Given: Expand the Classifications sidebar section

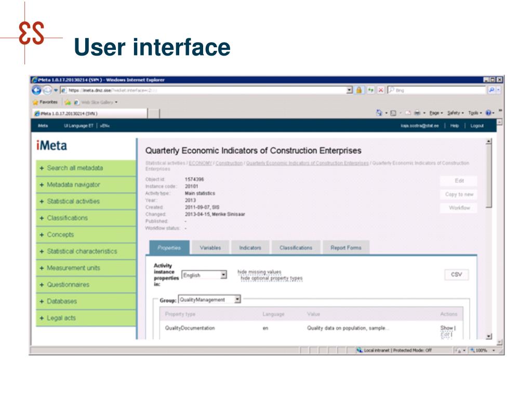Looking at the screenshot, I should [x=86, y=218].
